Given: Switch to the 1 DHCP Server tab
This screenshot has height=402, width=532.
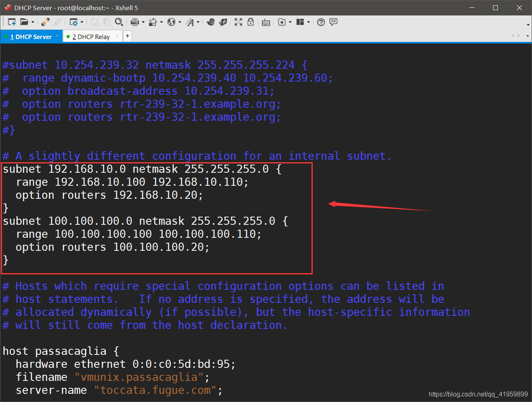Looking at the screenshot, I should (x=31, y=37).
